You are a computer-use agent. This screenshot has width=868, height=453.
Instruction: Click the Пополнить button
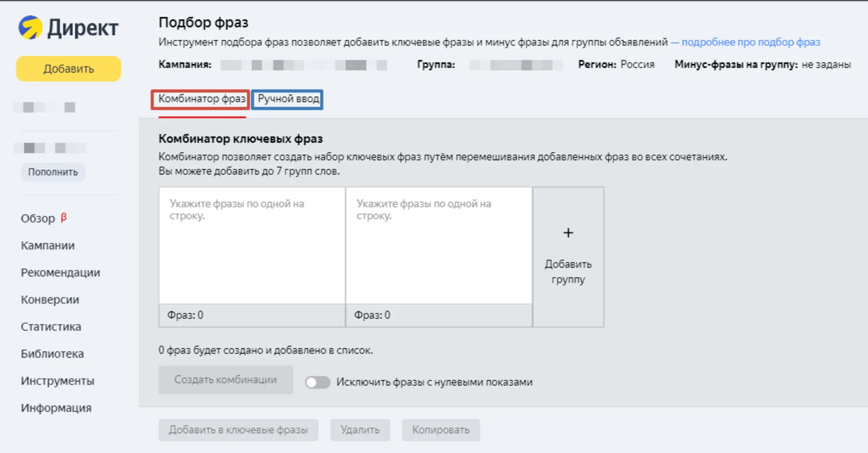(x=53, y=172)
